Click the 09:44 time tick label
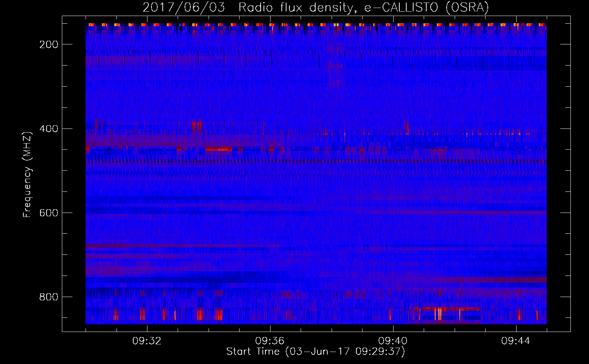 pyautogui.click(x=516, y=341)
